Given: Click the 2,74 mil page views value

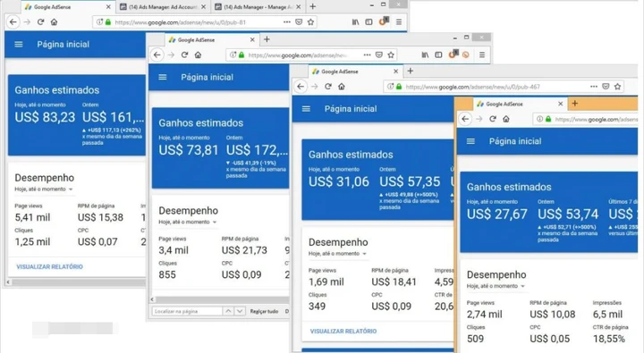Looking at the screenshot, I should click(485, 315).
